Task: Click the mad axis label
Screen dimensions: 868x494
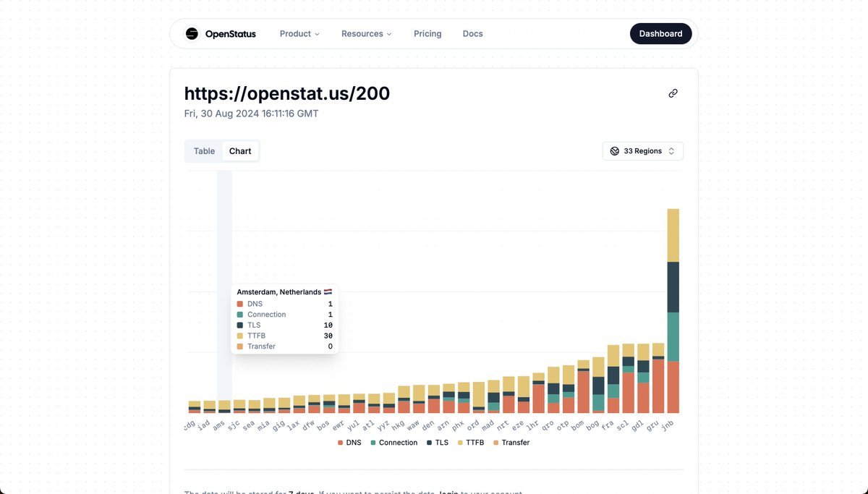Action: click(488, 425)
